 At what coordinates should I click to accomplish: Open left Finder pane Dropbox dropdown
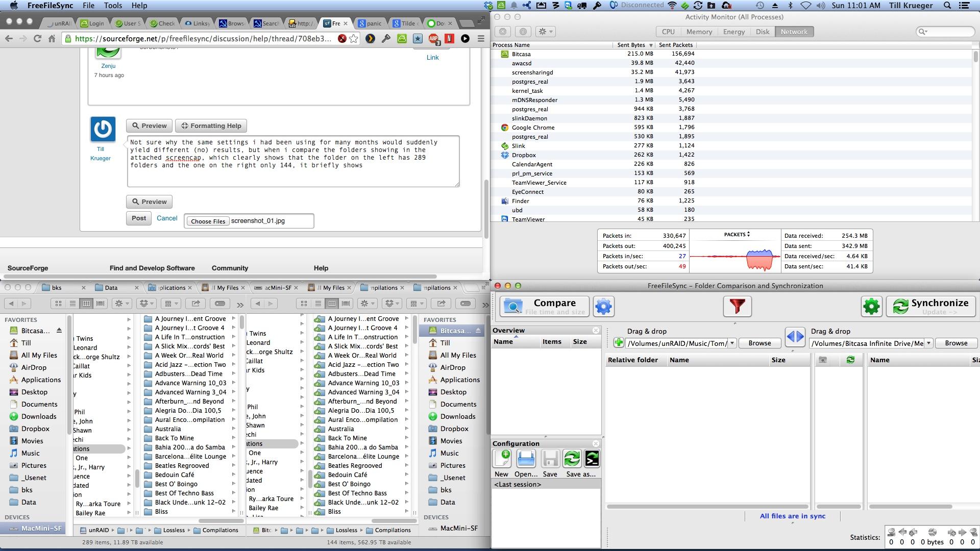pyautogui.click(x=147, y=304)
